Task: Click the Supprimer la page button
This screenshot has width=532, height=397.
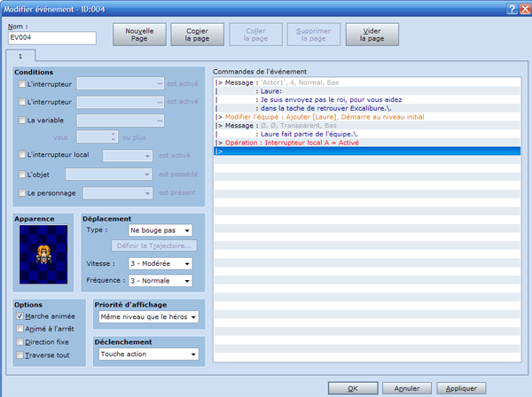Action: [314, 35]
